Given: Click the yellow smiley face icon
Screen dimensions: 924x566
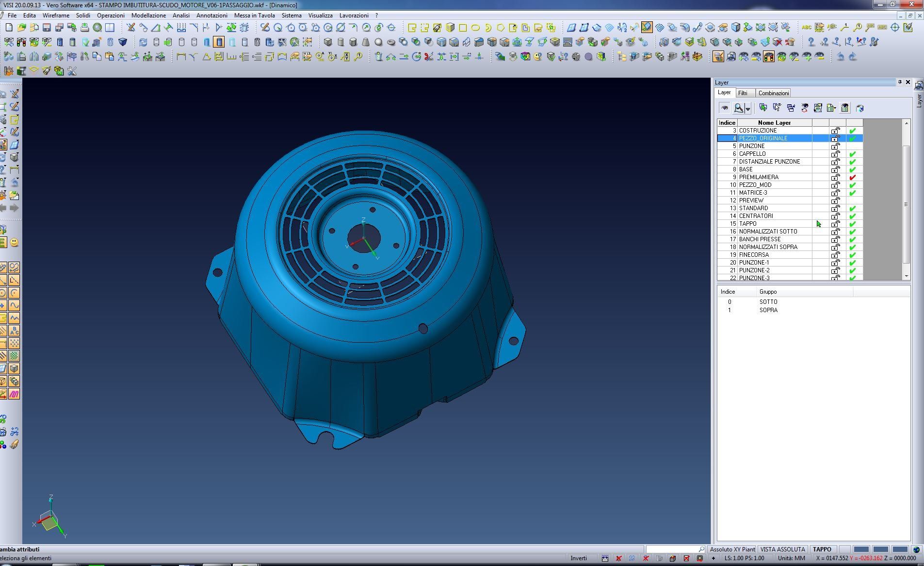Looking at the screenshot, I should [x=14, y=242].
